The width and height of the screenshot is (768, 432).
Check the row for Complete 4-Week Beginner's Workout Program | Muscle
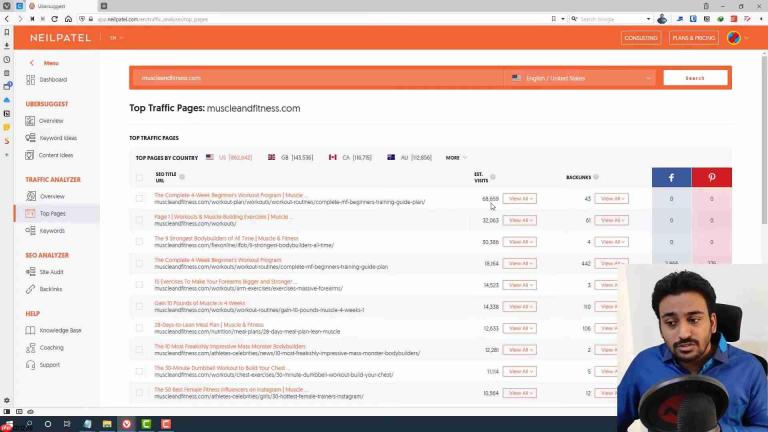[140, 198]
